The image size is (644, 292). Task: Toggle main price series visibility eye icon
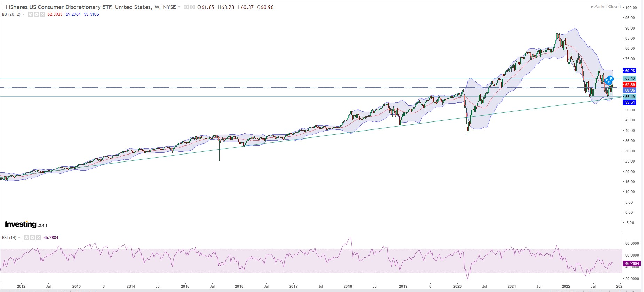186,7
